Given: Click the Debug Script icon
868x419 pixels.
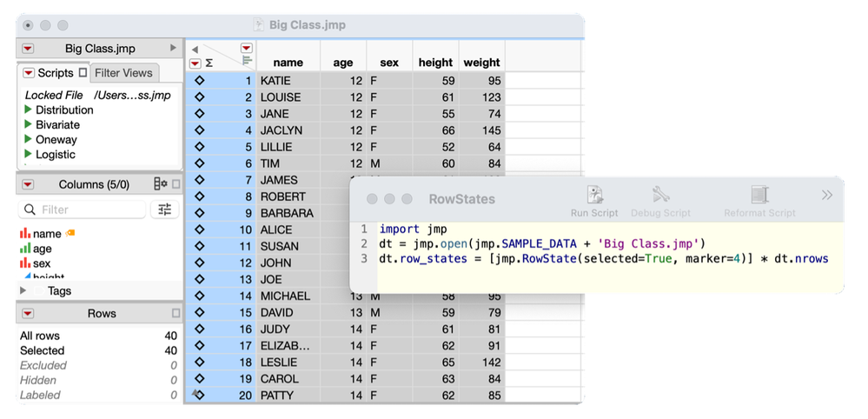Looking at the screenshot, I should (x=661, y=195).
